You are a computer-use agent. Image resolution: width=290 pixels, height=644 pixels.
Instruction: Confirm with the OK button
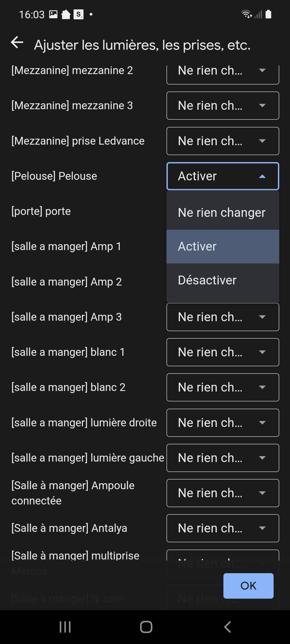click(x=248, y=586)
